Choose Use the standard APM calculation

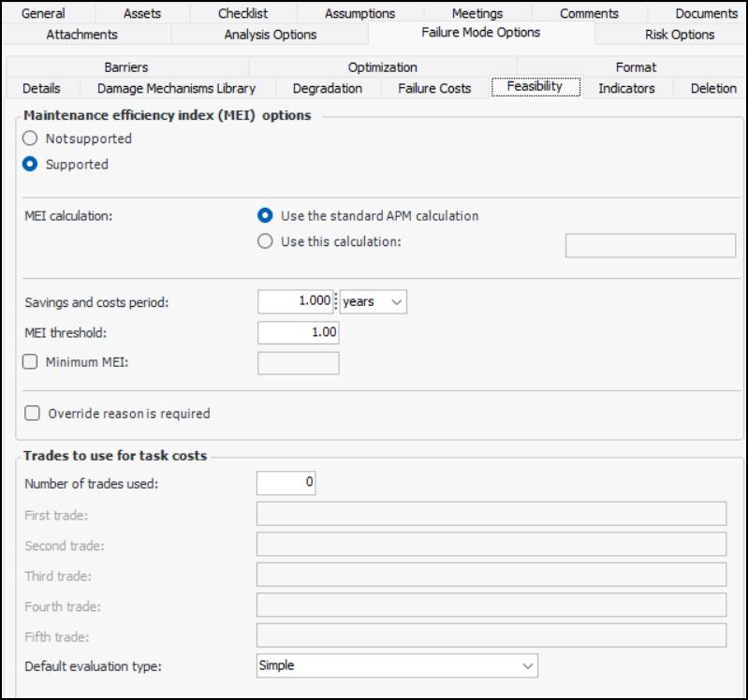266,215
